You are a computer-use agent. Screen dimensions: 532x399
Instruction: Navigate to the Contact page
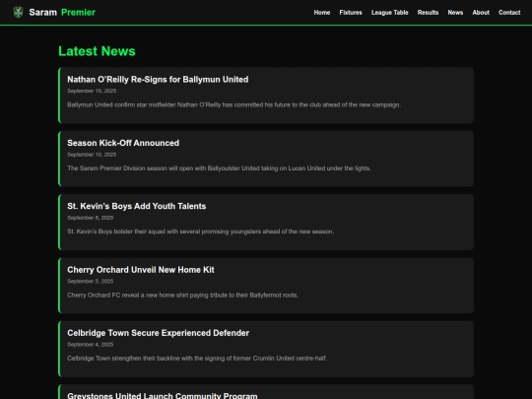(509, 13)
